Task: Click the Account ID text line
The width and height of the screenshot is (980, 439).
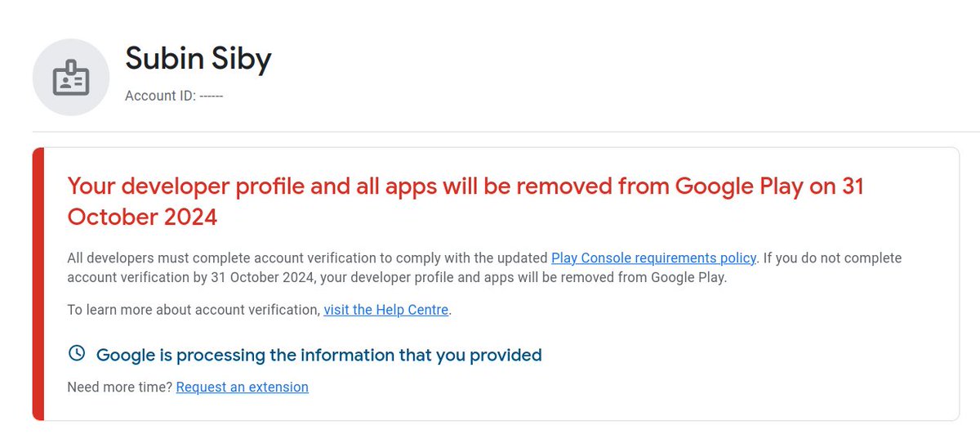Action: pos(174,96)
